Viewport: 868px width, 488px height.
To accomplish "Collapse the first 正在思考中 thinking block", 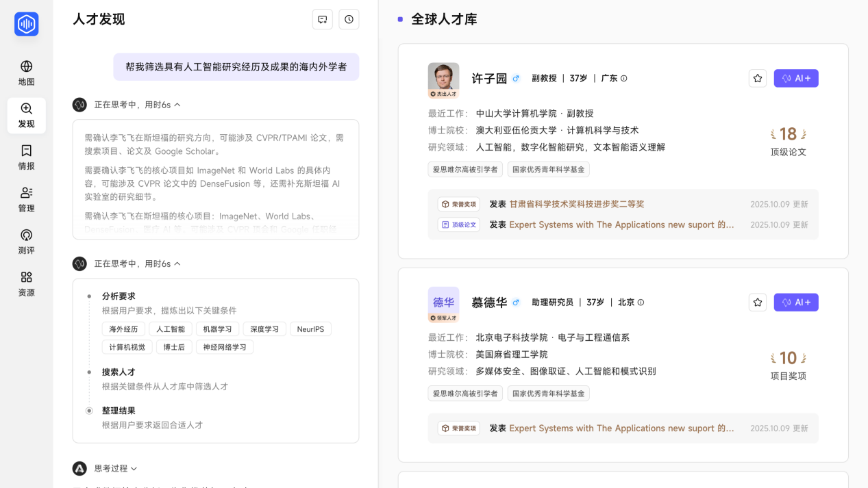I will coord(177,105).
